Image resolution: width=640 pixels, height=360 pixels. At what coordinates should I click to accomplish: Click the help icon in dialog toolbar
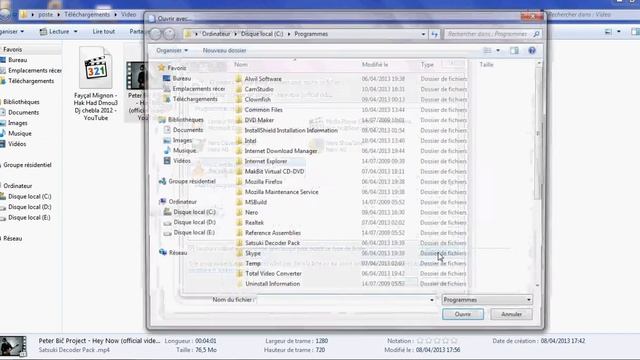532,51
